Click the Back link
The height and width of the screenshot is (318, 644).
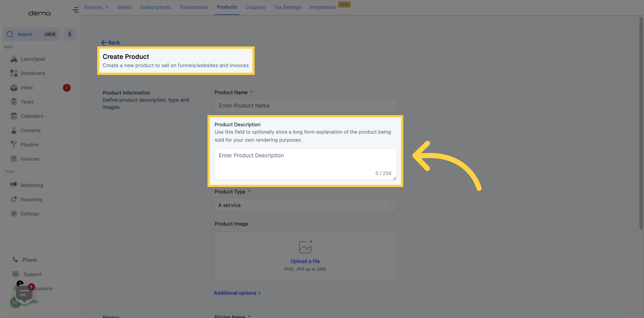(111, 43)
